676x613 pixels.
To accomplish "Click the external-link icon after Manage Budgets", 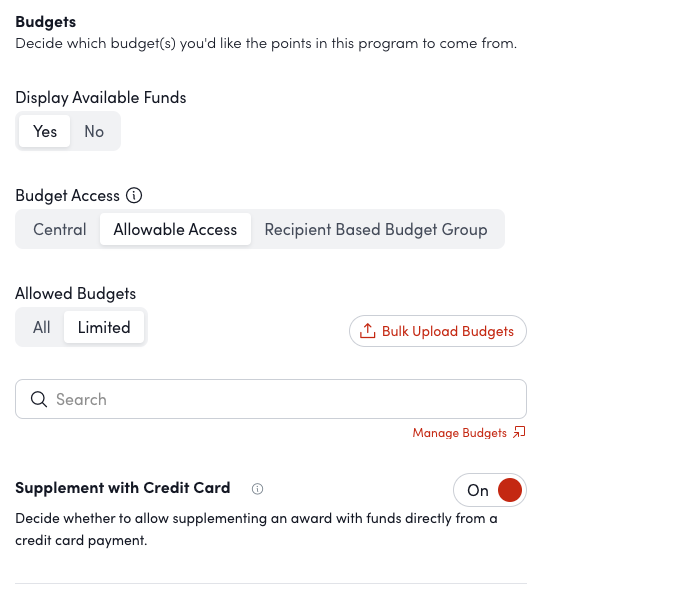I will [519, 433].
